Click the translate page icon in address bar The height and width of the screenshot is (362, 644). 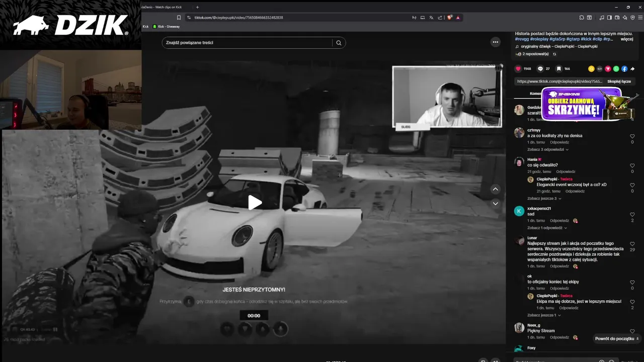(431, 18)
